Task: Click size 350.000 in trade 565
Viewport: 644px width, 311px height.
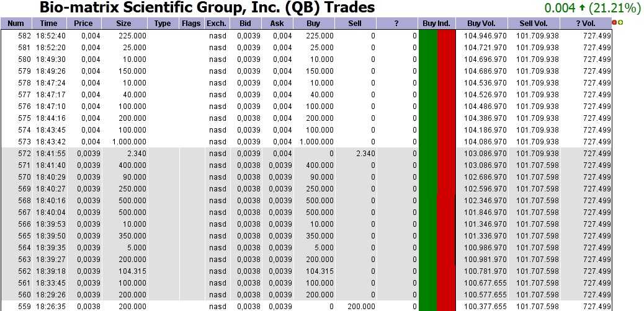Action: (132, 236)
